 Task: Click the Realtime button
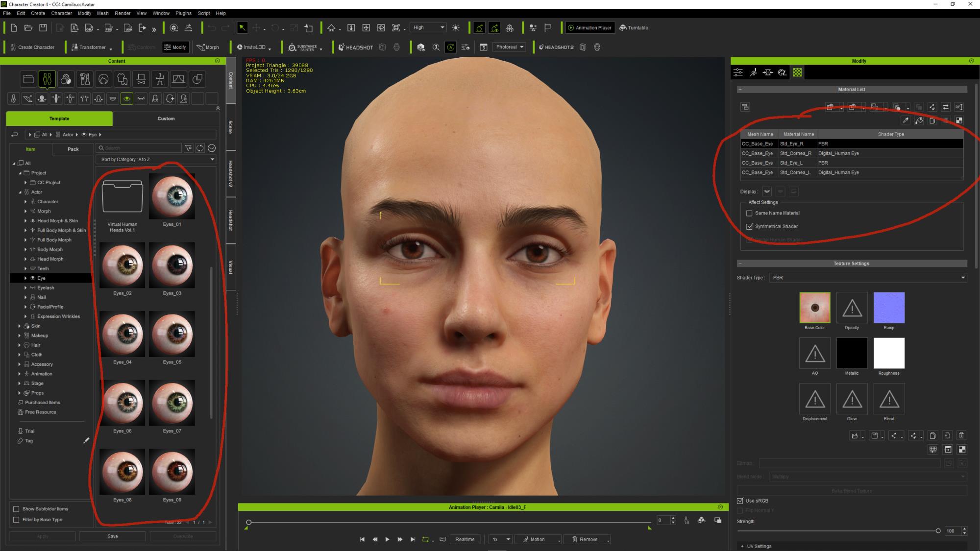(465, 539)
